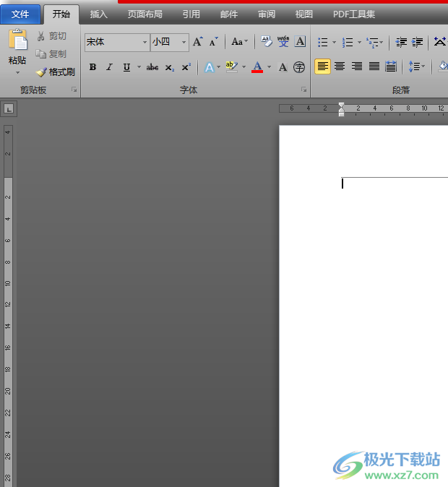Click the Line Spacing icon

(x=414, y=66)
